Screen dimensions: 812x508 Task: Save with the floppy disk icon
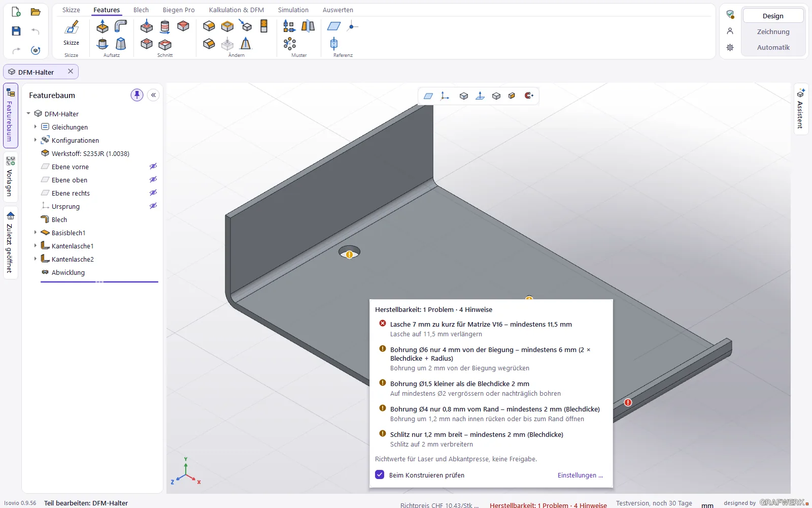tap(16, 31)
